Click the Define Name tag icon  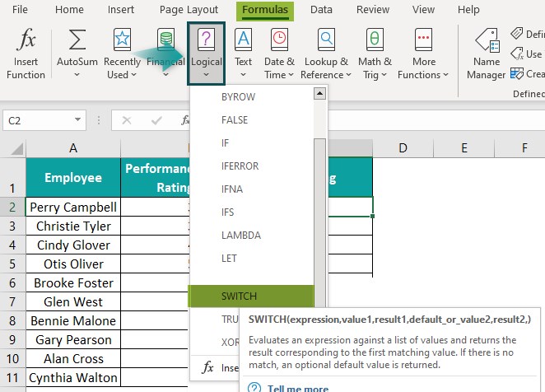coord(517,34)
